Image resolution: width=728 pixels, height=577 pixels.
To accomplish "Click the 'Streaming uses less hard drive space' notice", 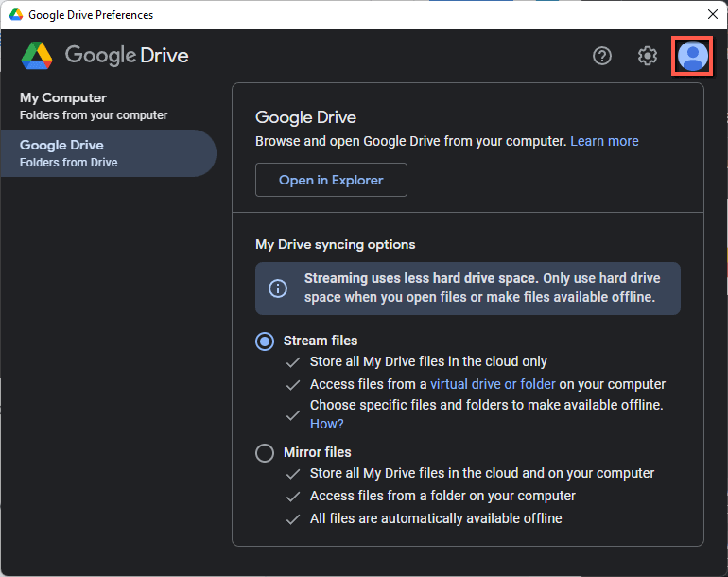I will coord(468,288).
